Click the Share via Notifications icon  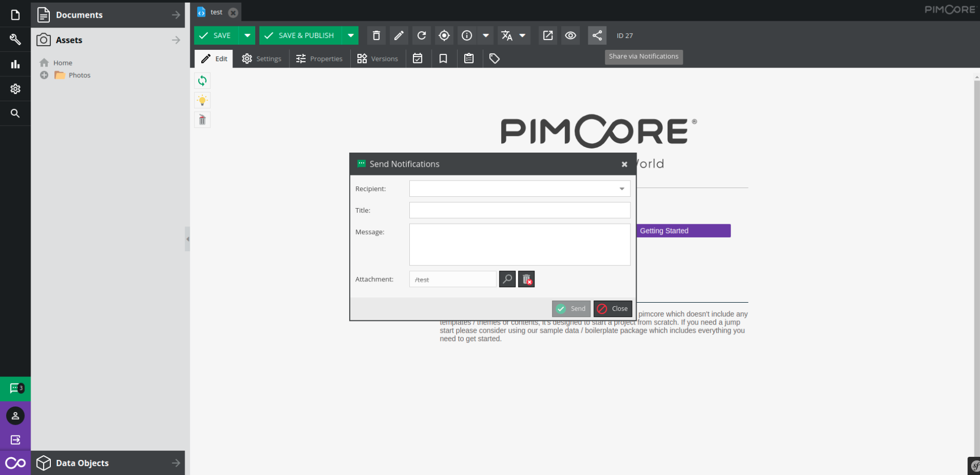point(597,35)
